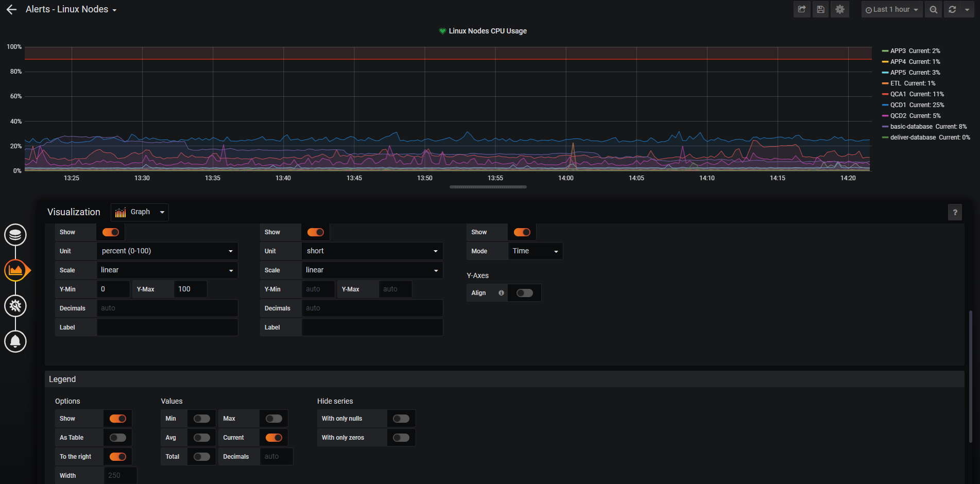Enable the As Table legend switch
Screen dimensions: 980x484
tap(118, 438)
